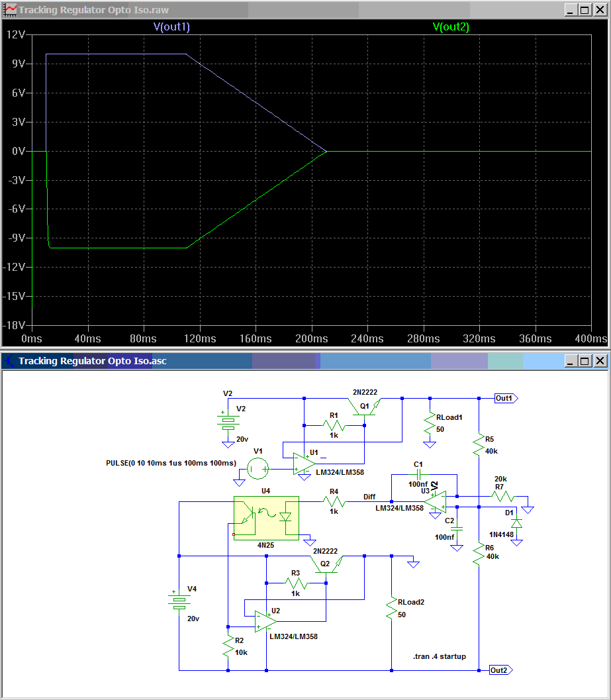
Task: Click the U1 op-amp symbol
Action: (305, 464)
